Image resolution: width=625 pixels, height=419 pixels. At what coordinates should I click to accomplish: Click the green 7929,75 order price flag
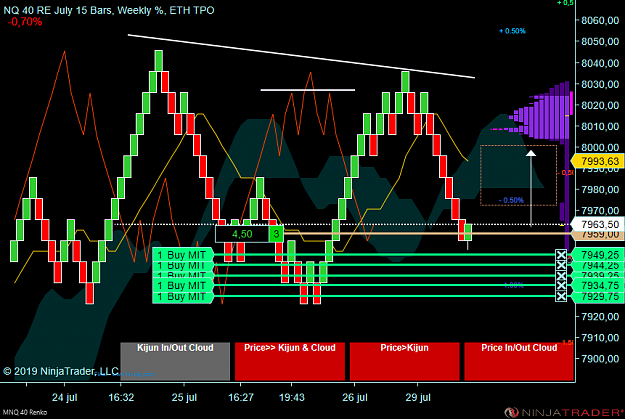[x=597, y=297]
